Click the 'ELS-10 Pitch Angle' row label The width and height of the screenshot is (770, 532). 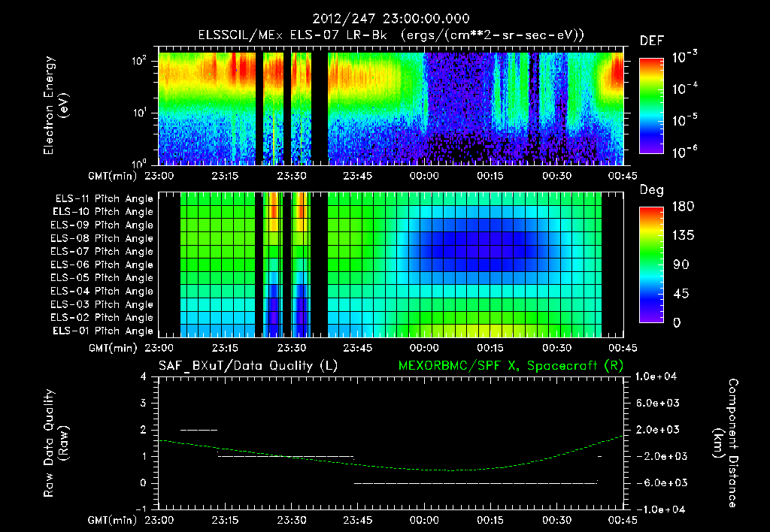(103, 212)
